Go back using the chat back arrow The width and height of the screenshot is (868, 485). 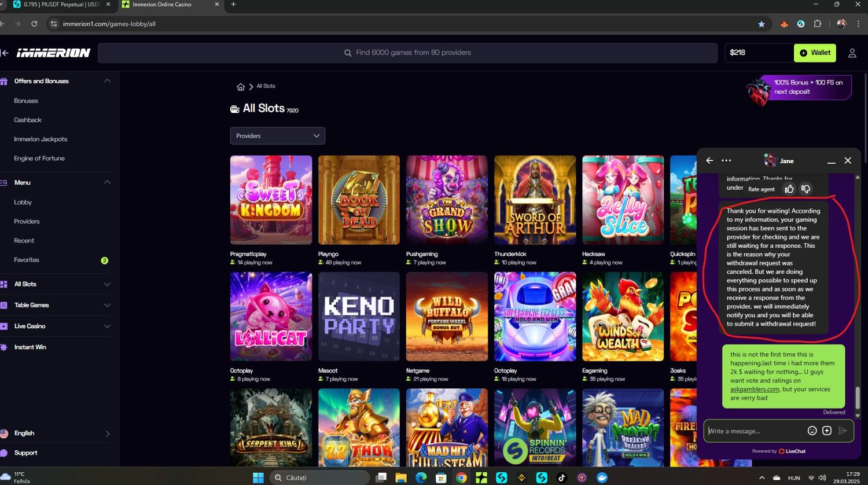710,161
